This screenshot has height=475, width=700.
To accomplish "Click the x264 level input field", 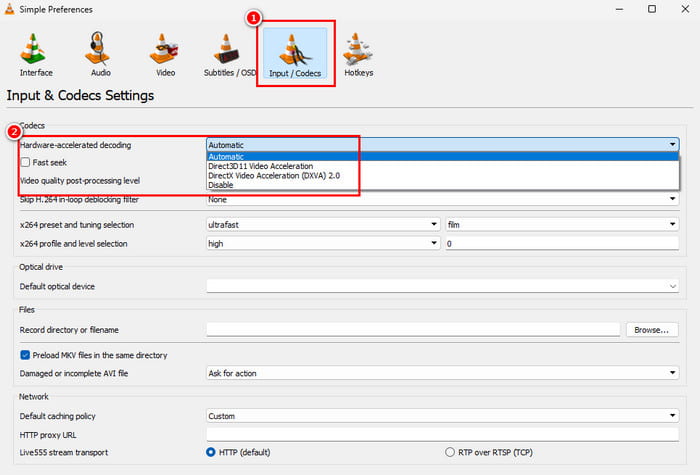I will point(562,243).
